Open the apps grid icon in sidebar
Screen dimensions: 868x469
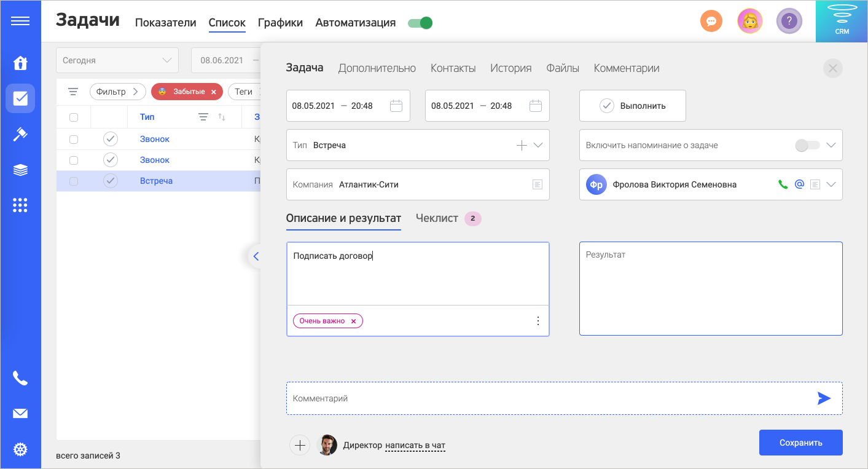click(x=20, y=205)
